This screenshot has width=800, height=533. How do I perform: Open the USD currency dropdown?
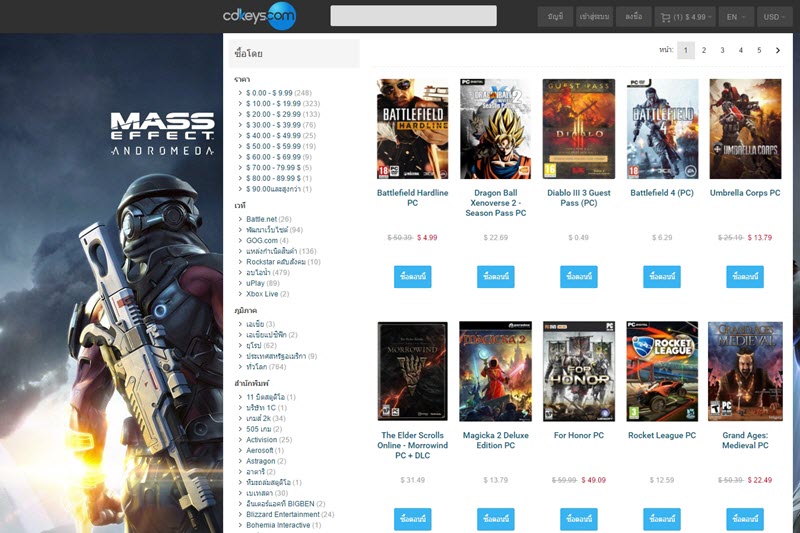[774, 17]
